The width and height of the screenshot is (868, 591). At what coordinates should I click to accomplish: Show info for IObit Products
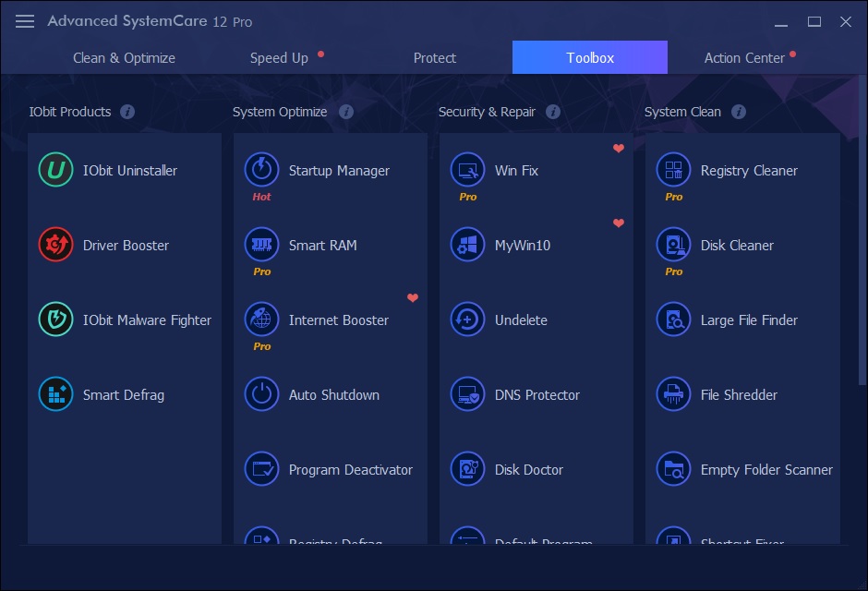127,112
